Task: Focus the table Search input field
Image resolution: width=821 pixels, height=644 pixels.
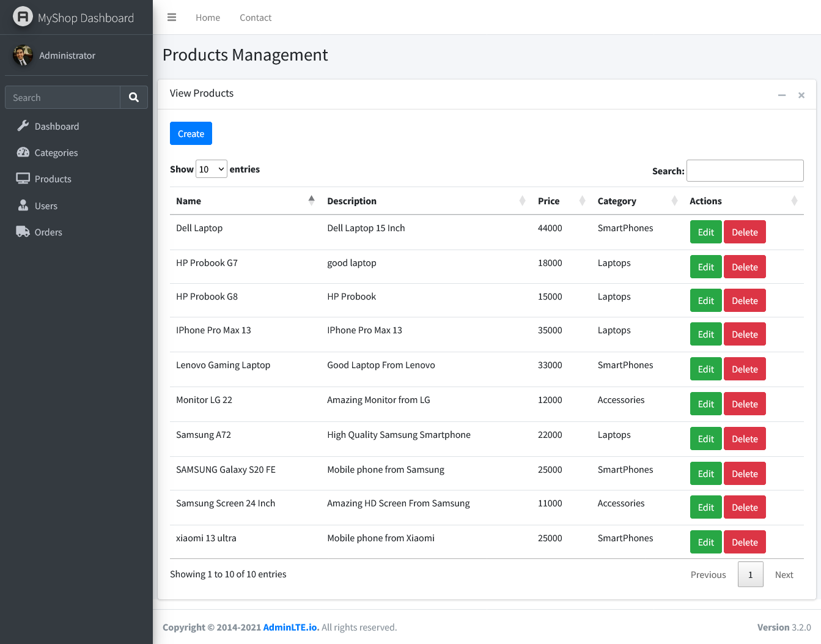Action: (x=745, y=171)
